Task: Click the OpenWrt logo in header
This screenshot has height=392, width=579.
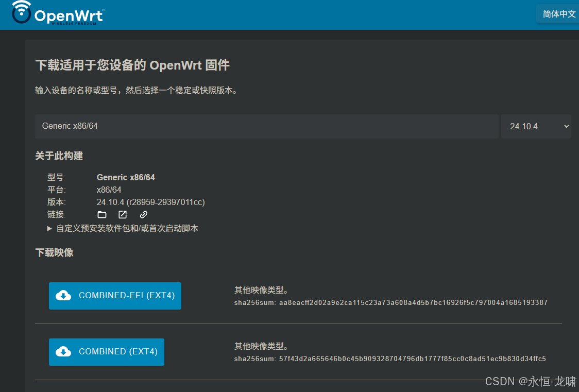Action: coord(58,13)
